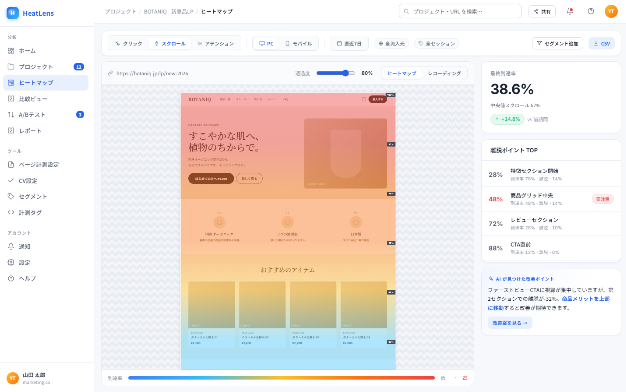Select the スクロール heatmap type
626x392 pixels.
[170, 44]
